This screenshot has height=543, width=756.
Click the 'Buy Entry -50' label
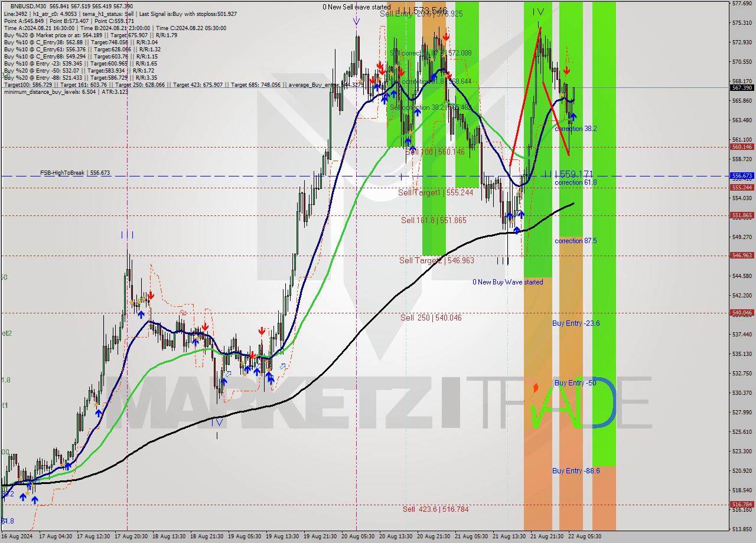pyautogui.click(x=575, y=383)
